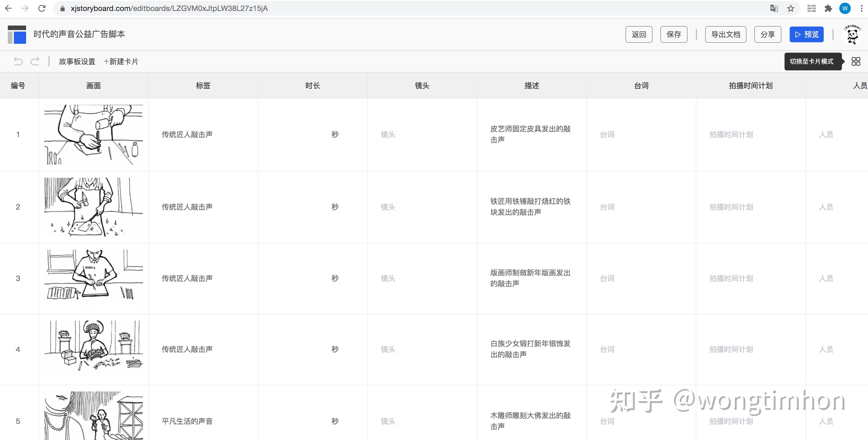Screen dimensions: 868x440
Task: Start the blue 预览 preview button
Action: tap(806, 34)
